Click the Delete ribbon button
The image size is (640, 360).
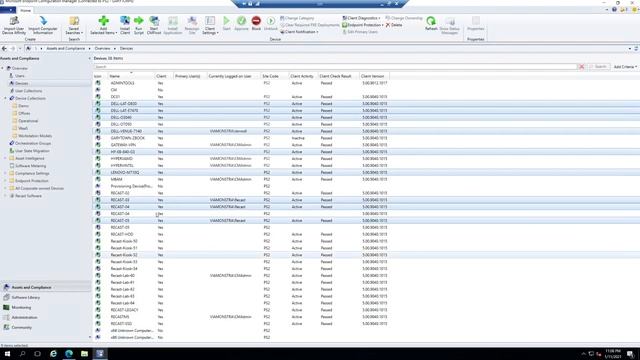pos(394,25)
